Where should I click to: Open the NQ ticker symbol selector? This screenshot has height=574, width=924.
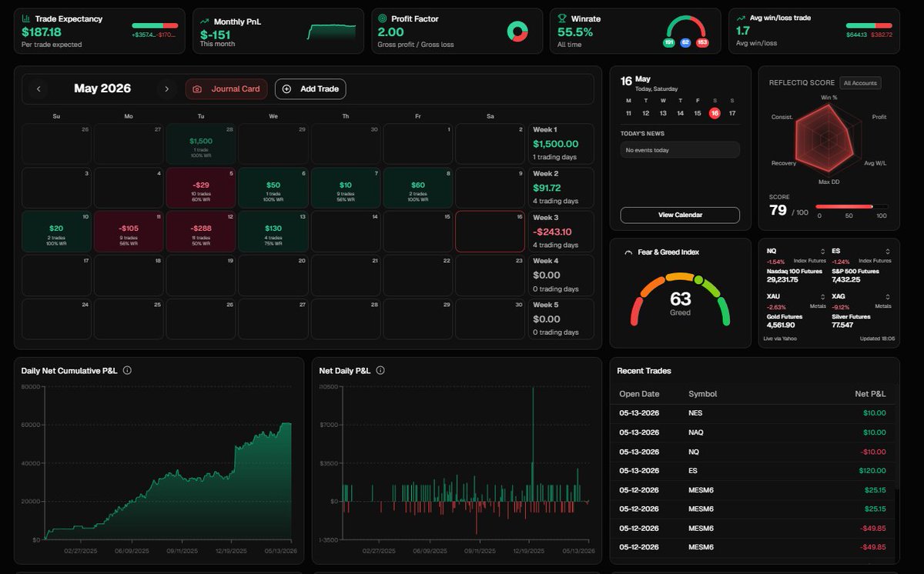[x=822, y=252]
